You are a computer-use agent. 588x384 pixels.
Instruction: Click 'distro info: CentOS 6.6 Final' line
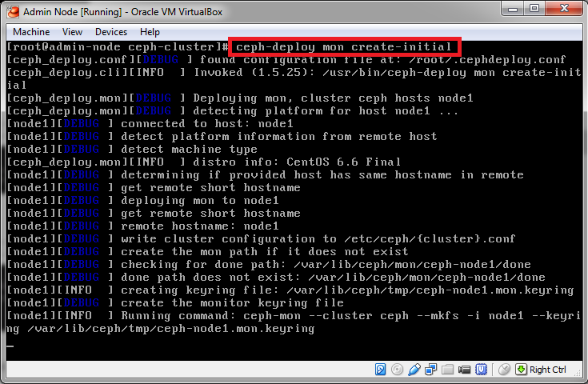297,162
